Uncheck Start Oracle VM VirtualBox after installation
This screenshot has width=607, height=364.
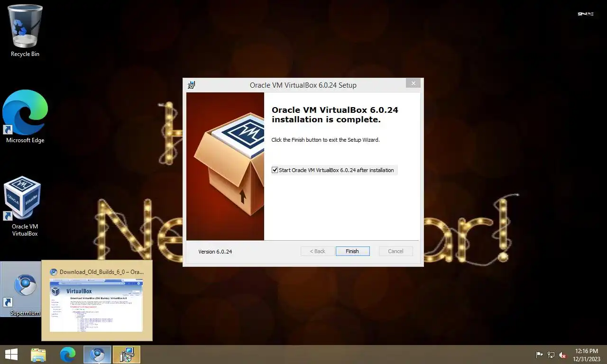tap(275, 170)
